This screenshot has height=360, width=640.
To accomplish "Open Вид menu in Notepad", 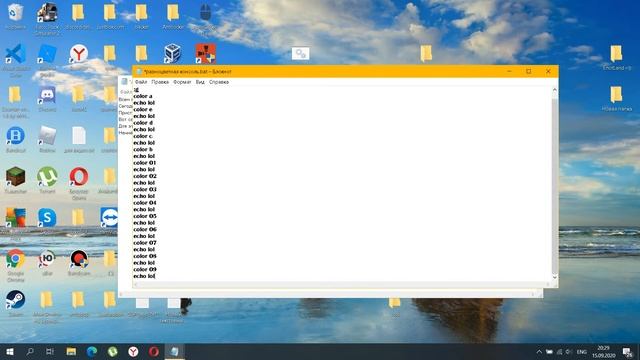I will tap(200, 82).
